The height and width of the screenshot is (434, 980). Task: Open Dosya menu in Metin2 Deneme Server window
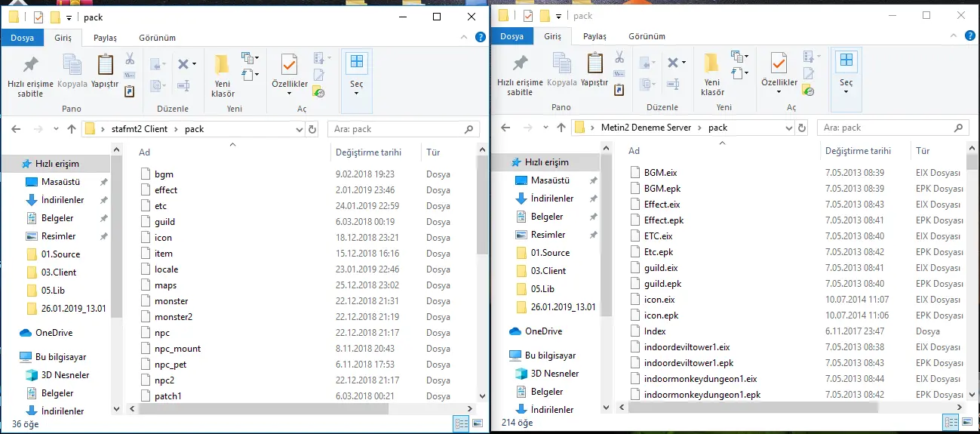(512, 36)
